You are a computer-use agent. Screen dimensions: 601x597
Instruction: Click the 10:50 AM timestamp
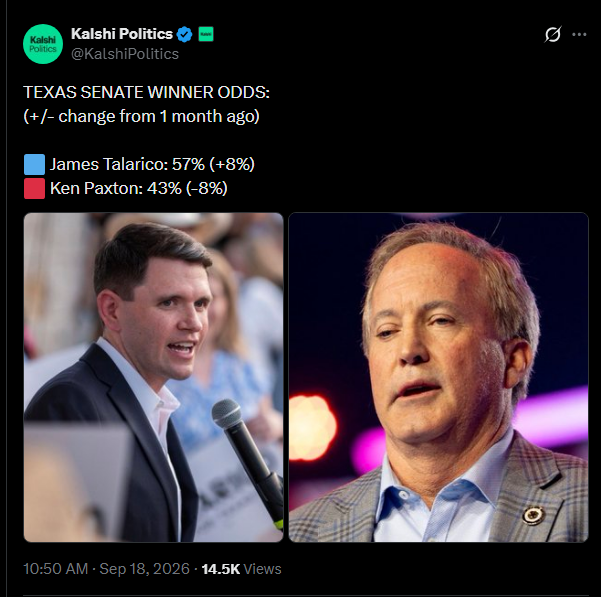(x=56, y=569)
